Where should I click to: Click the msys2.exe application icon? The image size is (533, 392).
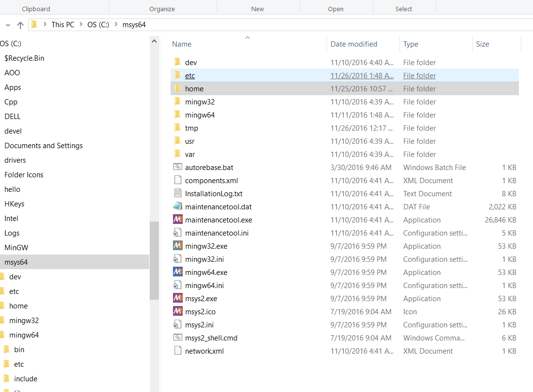point(177,298)
